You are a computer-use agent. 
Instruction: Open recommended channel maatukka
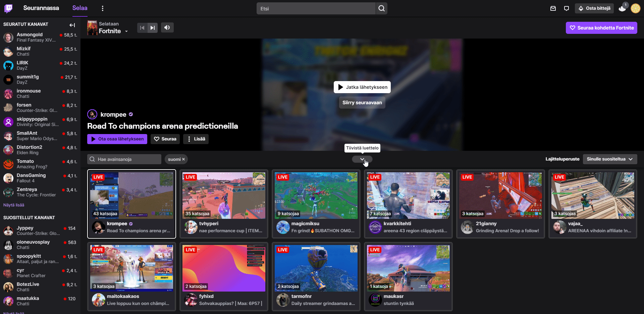coord(40,301)
